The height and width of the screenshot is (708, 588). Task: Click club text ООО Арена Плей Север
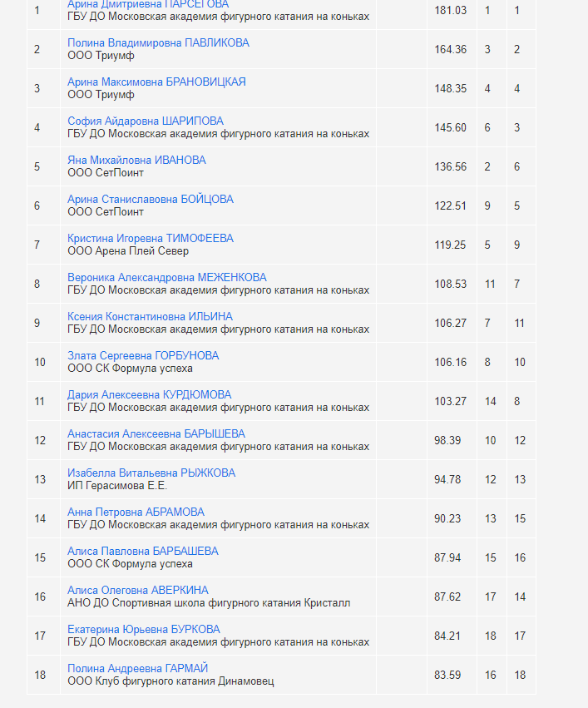[128, 251]
